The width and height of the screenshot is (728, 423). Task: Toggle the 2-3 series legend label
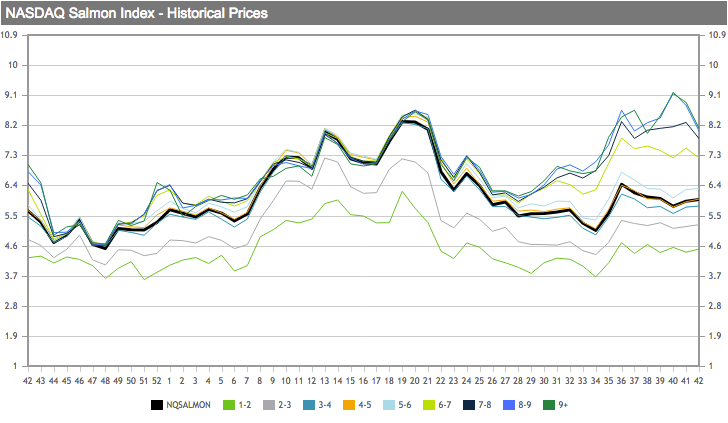coord(285,405)
